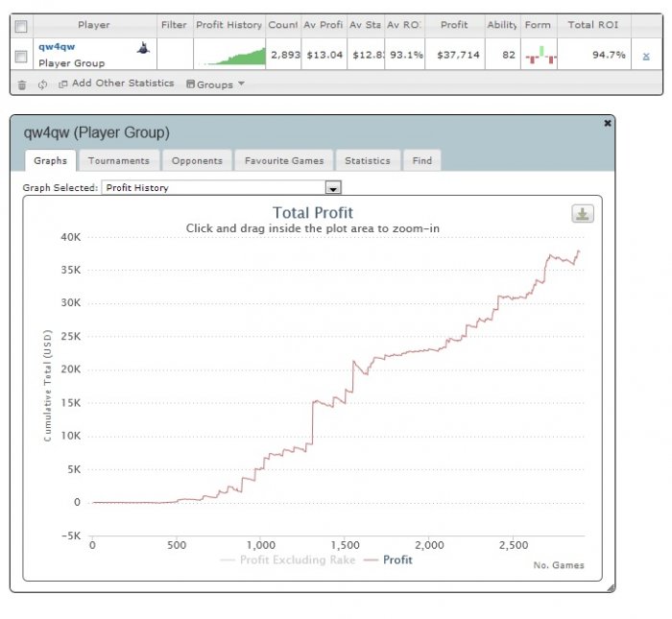Screen dimensions: 672x619
Task: Select the Statistics tab
Action: (368, 160)
